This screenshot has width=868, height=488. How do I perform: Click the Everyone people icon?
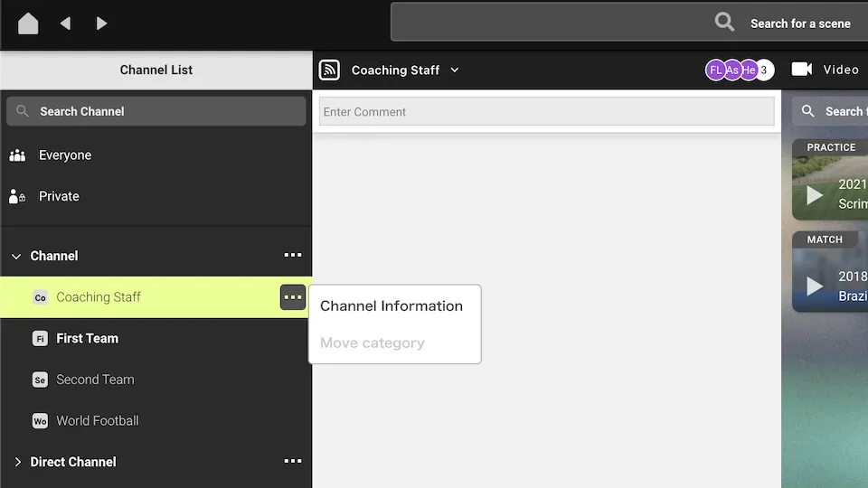[17, 155]
